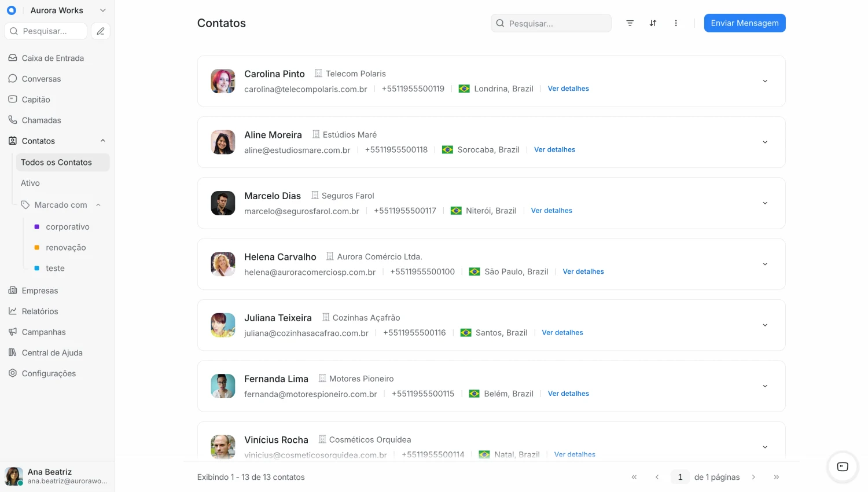Go to the next page arrow

(x=753, y=477)
